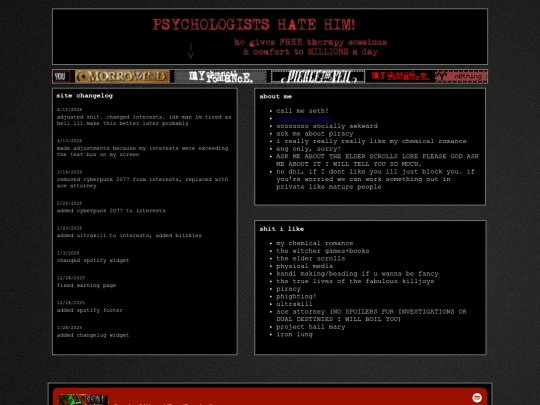Select the 'project hail mary' list item

(x=311, y=326)
